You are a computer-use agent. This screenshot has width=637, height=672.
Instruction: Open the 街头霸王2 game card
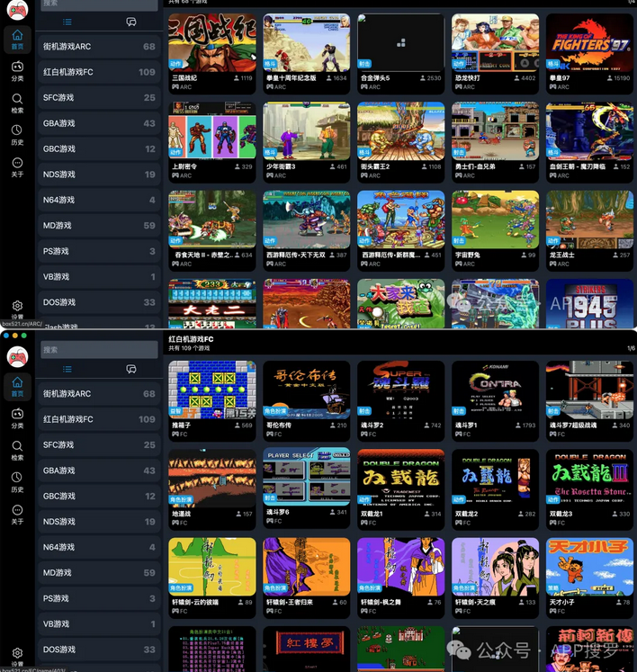coord(400,142)
